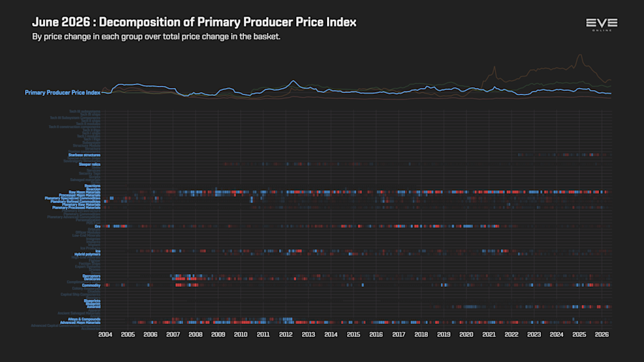Select the Sleeper relics row label
This screenshot has width=644, height=362.
point(89,165)
